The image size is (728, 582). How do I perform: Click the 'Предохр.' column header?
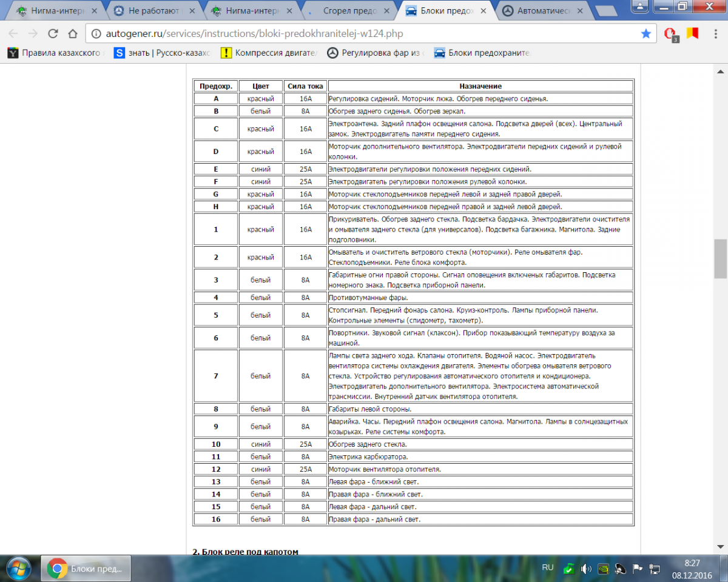tap(216, 86)
